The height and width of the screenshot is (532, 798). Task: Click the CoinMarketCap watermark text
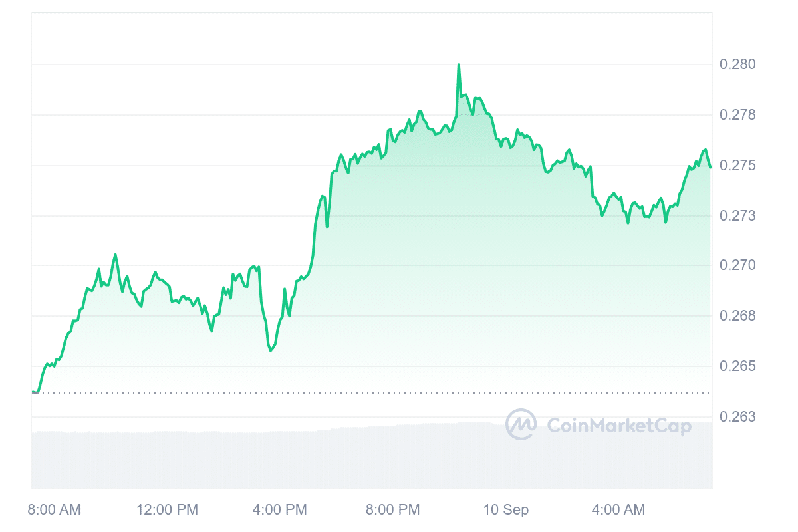pos(618,425)
